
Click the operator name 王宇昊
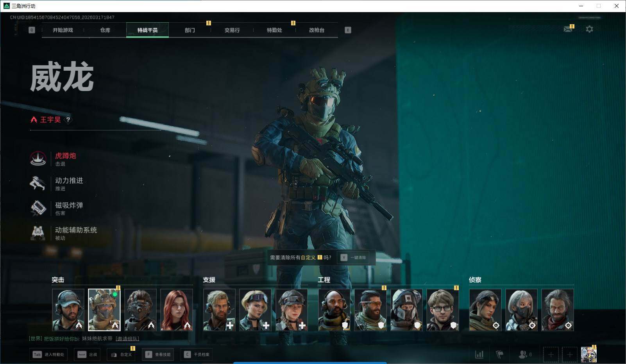coord(50,120)
